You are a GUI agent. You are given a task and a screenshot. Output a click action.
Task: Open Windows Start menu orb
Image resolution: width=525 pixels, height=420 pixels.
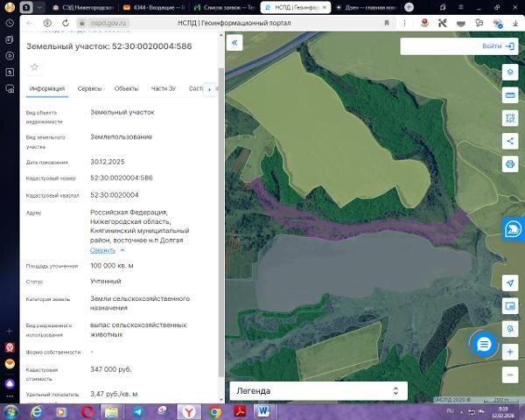10,412
